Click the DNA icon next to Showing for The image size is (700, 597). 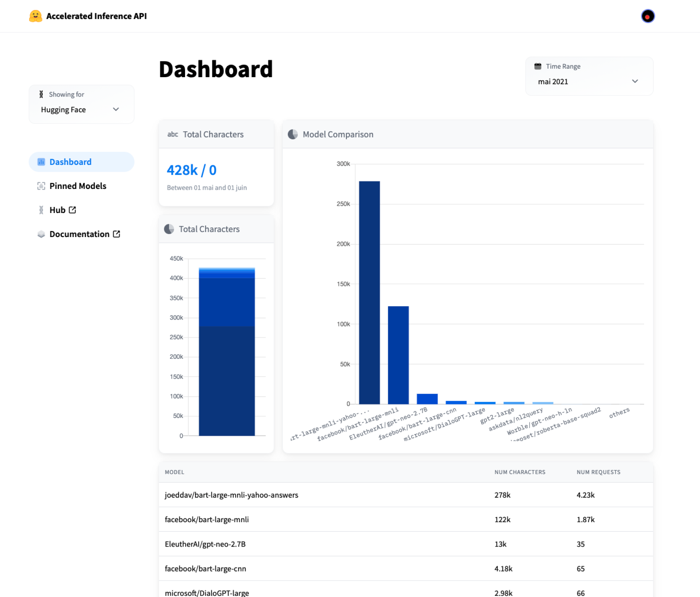coord(41,94)
